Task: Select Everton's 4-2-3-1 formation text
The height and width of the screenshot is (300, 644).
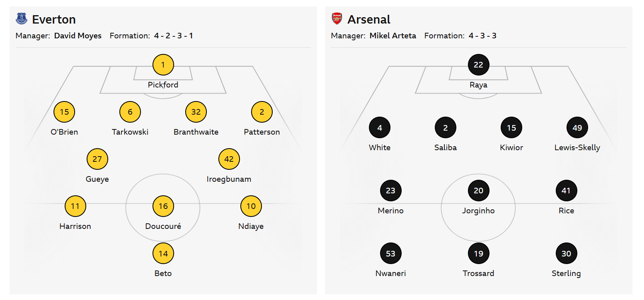Action: click(x=174, y=36)
